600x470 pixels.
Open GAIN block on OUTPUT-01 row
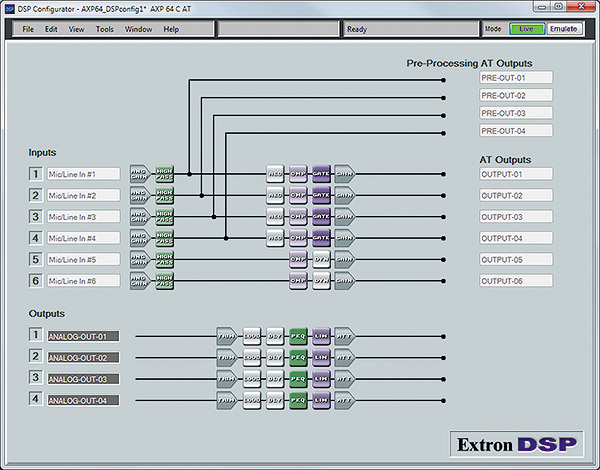coord(344,174)
